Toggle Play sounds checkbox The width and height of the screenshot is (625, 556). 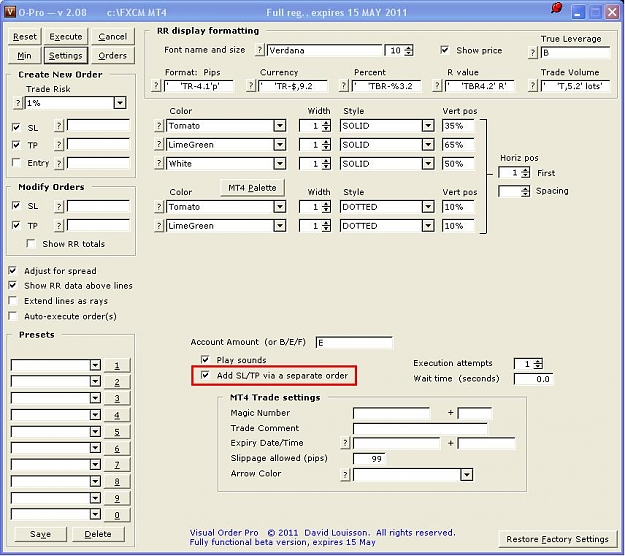coord(205,360)
